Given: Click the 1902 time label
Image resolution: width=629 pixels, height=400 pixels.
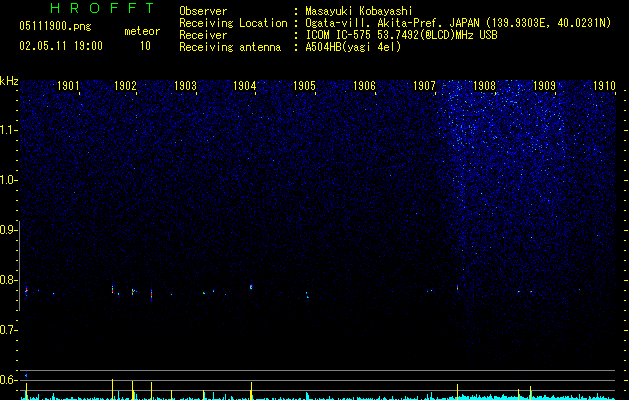Looking at the screenshot, I should (126, 86).
